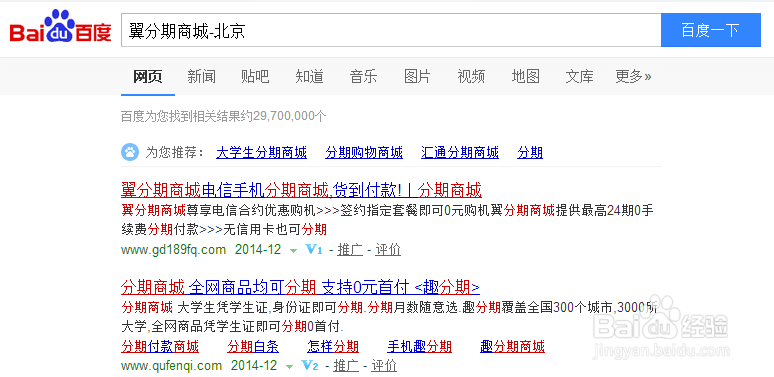Click the V2 badge next to qufenqi.com

click(310, 366)
